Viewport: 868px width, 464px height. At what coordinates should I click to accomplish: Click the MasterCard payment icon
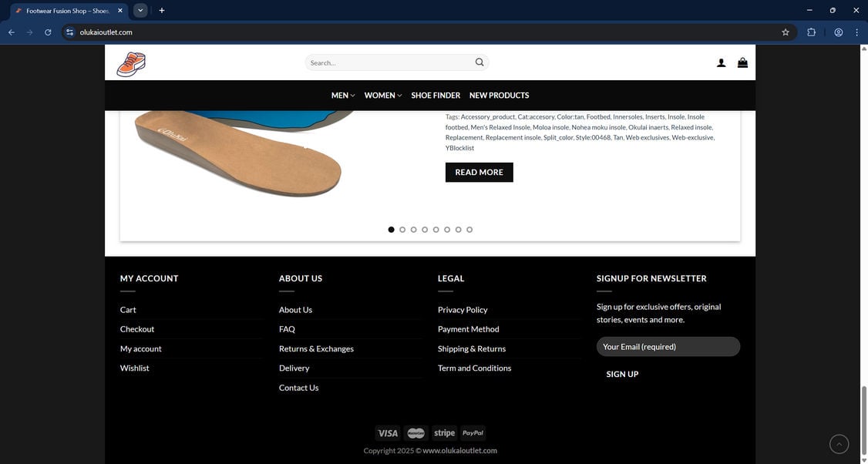[415, 433]
